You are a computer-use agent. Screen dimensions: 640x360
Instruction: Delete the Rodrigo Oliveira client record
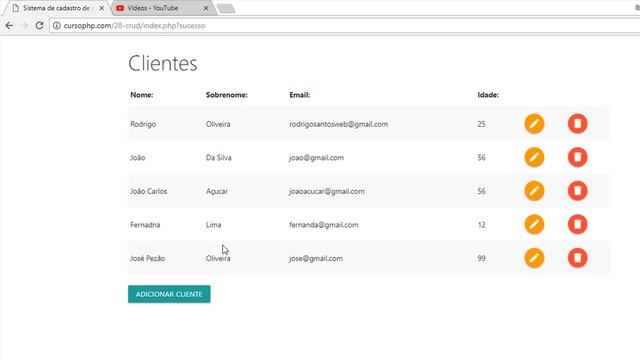click(x=577, y=124)
